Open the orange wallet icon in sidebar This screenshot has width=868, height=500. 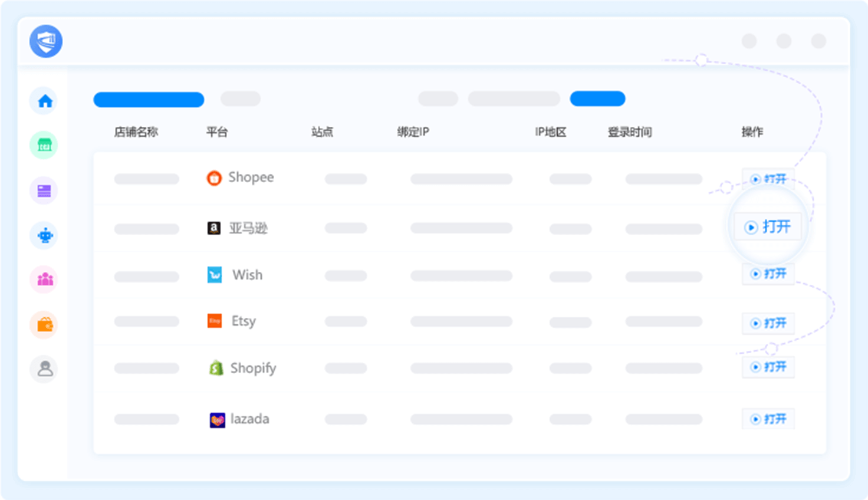(x=44, y=324)
